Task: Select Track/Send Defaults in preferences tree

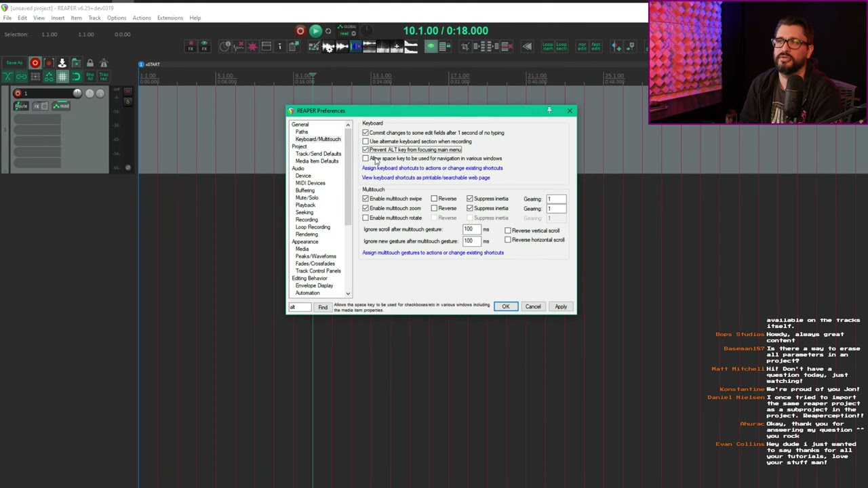Action: [318, 154]
